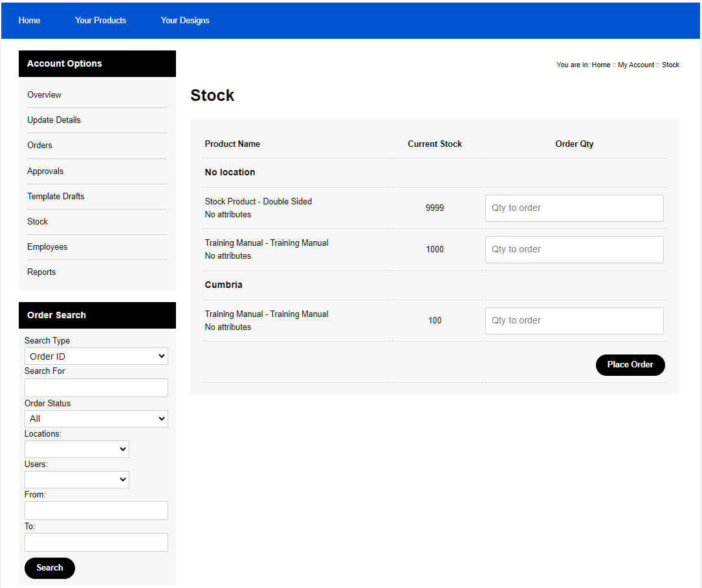
Task: Click the No location heading
Action: click(x=230, y=172)
